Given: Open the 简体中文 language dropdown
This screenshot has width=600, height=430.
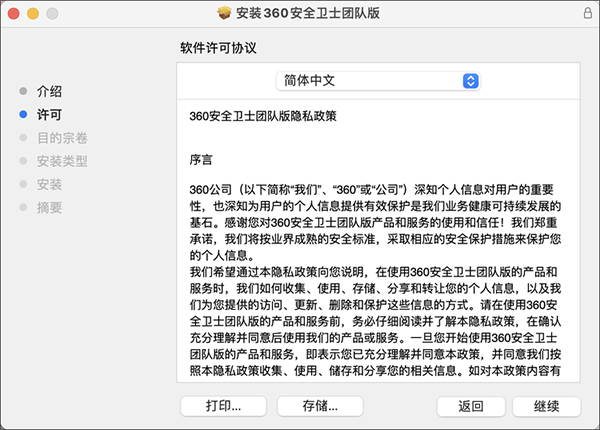Looking at the screenshot, I should pyautogui.click(x=378, y=80).
